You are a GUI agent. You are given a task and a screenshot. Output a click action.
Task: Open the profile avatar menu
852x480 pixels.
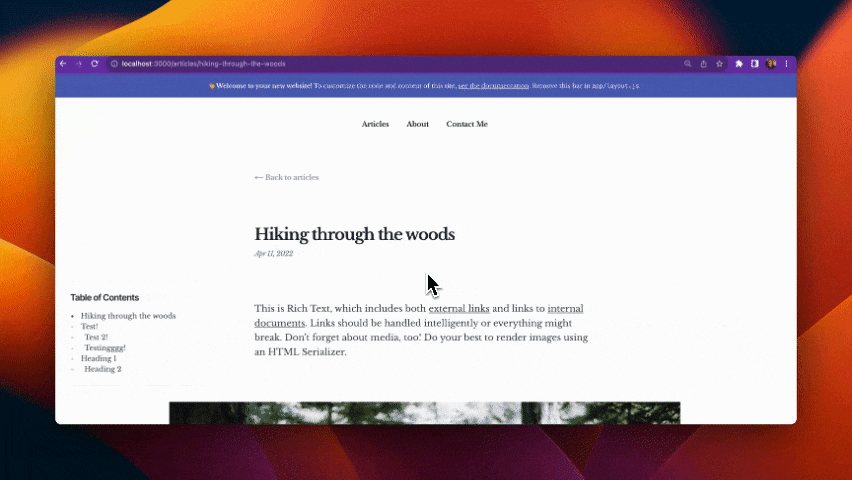[771, 64]
